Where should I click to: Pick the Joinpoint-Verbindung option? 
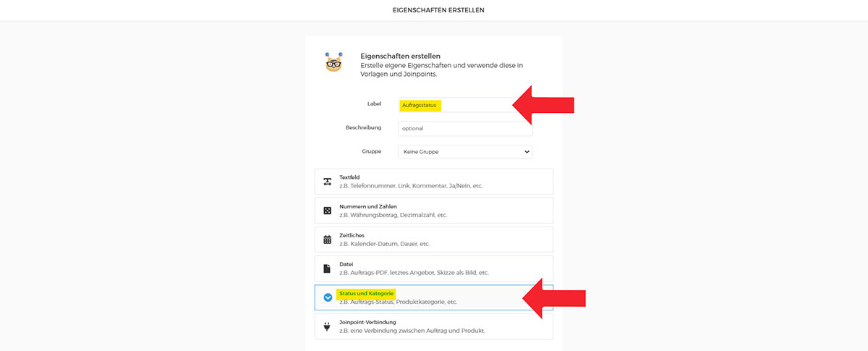pyautogui.click(x=434, y=326)
